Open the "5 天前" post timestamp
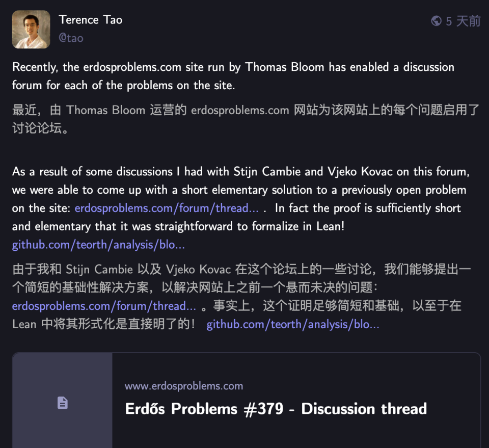Viewport: 489px width, 448px height. click(x=463, y=21)
